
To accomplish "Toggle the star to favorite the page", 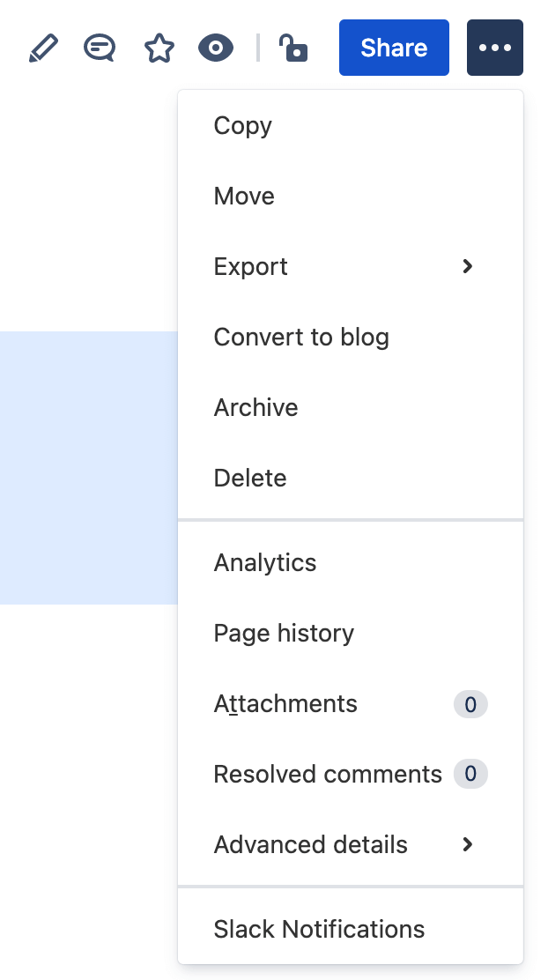I will coord(159,48).
